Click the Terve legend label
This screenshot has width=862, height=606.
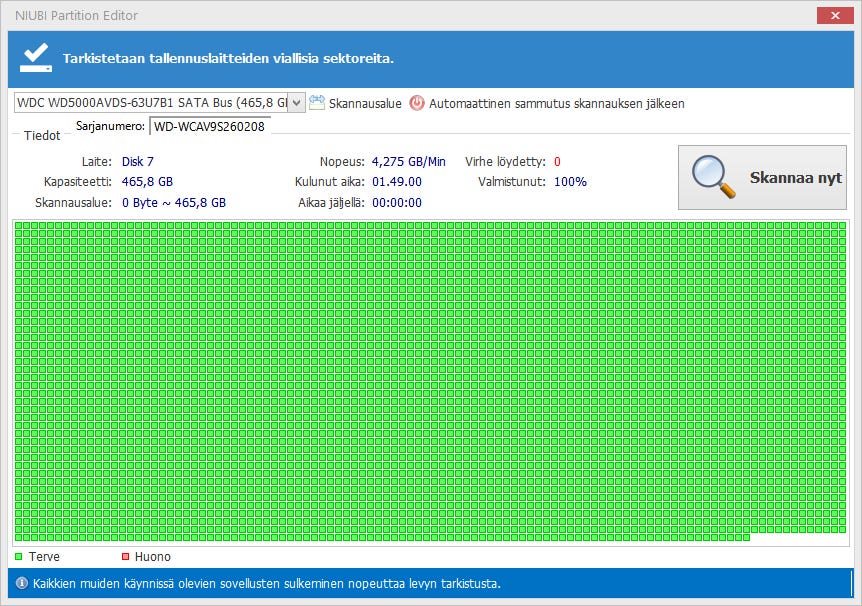(x=44, y=557)
